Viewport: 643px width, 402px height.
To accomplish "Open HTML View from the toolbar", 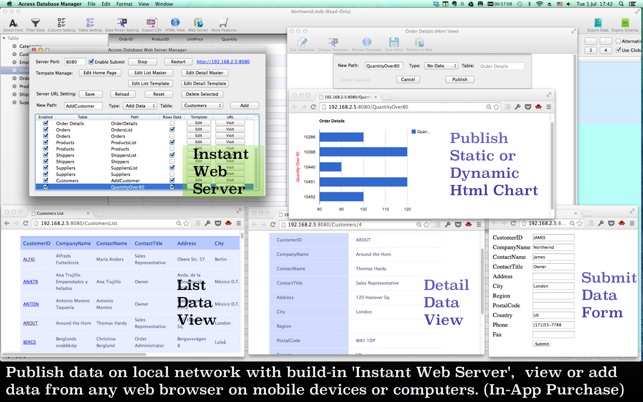I will 175,22.
